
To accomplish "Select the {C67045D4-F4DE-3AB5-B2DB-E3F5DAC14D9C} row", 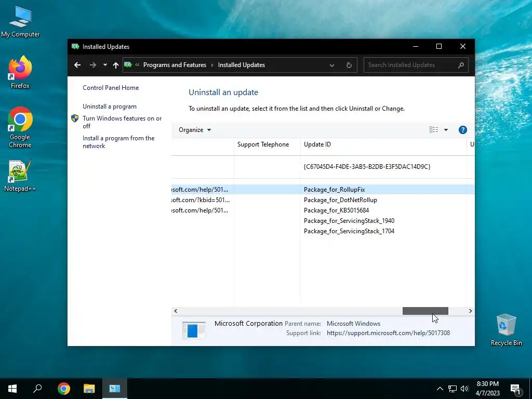I will click(323, 167).
